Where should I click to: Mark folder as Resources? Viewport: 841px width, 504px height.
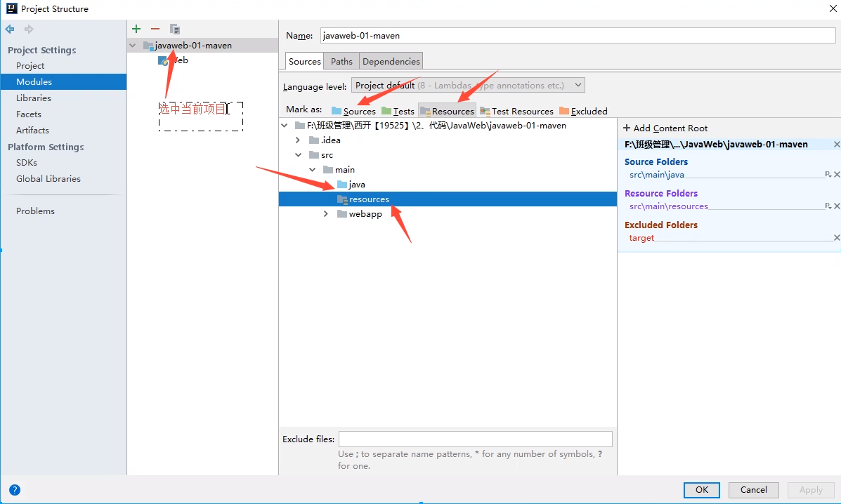[x=447, y=111]
